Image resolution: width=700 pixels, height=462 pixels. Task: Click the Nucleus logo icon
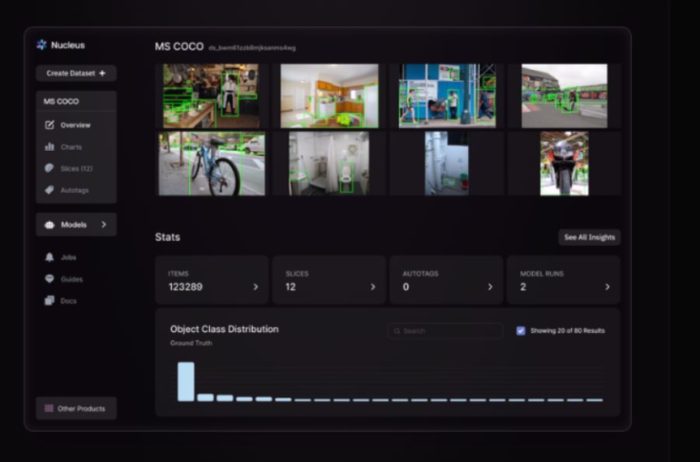point(41,45)
